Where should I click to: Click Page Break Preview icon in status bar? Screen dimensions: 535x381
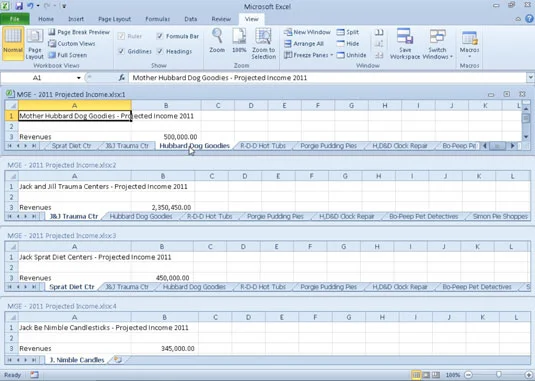point(436,375)
